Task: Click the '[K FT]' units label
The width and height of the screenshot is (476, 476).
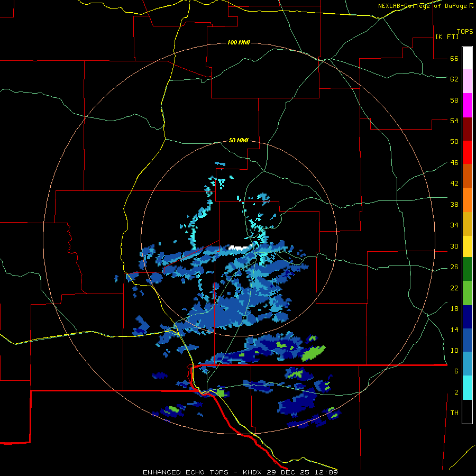Action: pyautogui.click(x=447, y=36)
